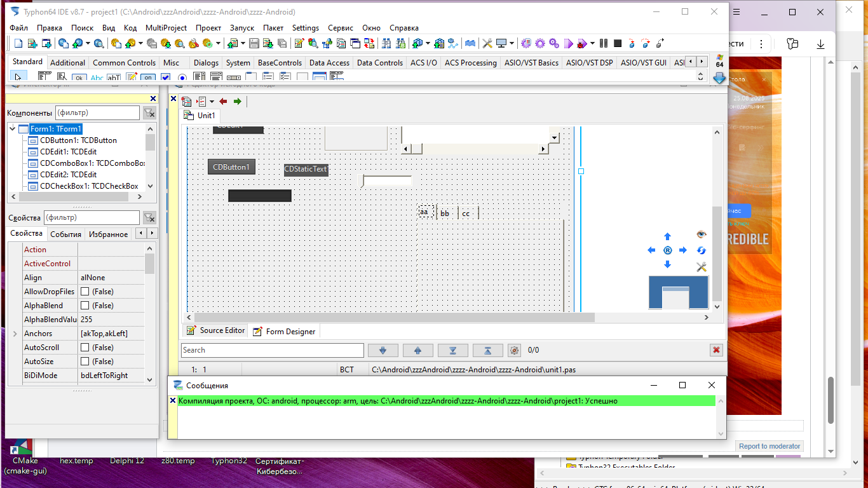Open the Проект menu
Screen dimensions: 868x488
point(208,28)
